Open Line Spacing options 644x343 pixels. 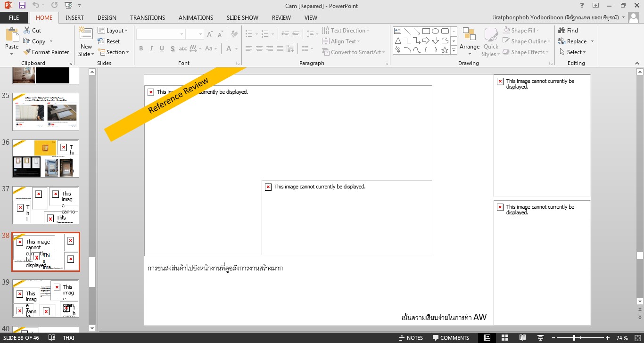[312, 34]
